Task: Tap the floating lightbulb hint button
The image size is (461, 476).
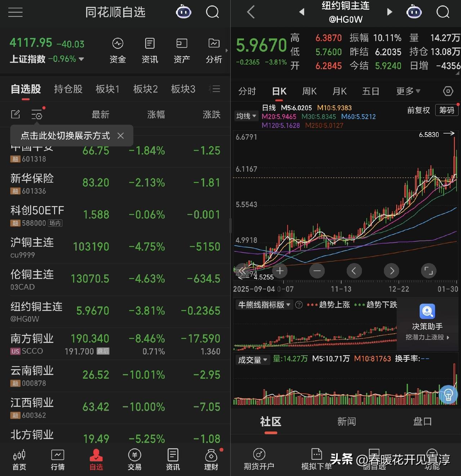Action: pyautogui.click(x=448, y=394)
